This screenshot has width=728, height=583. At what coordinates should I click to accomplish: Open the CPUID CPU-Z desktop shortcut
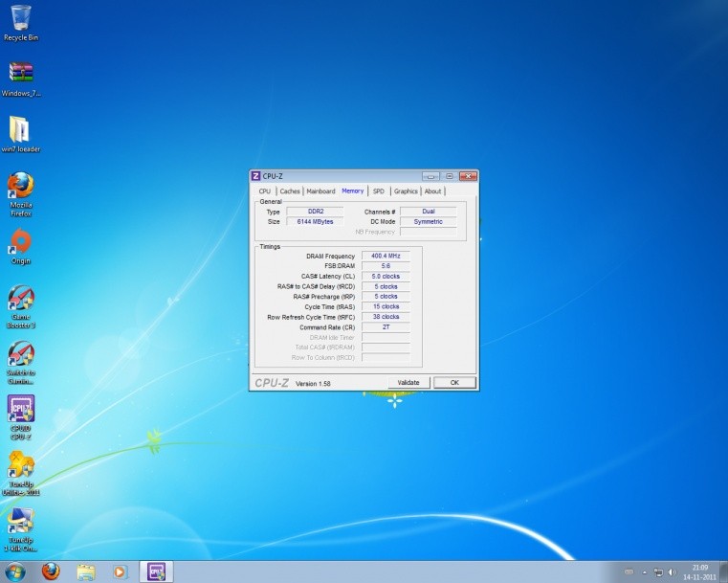20,410
